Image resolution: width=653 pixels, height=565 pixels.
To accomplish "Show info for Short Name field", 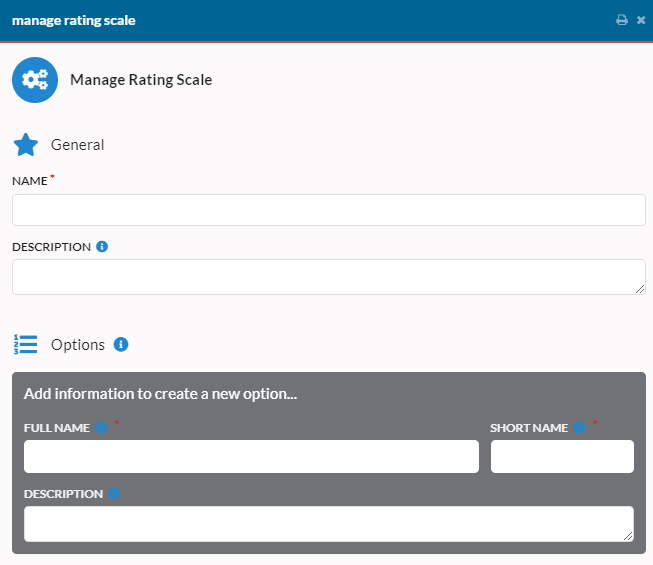I will 579,428.
